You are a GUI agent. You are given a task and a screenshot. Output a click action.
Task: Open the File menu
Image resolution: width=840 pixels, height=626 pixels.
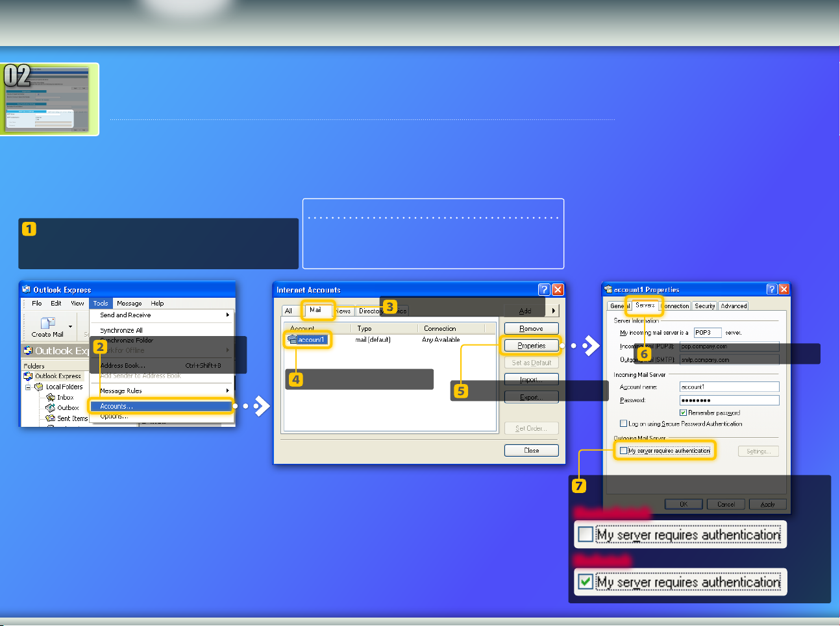37,303
